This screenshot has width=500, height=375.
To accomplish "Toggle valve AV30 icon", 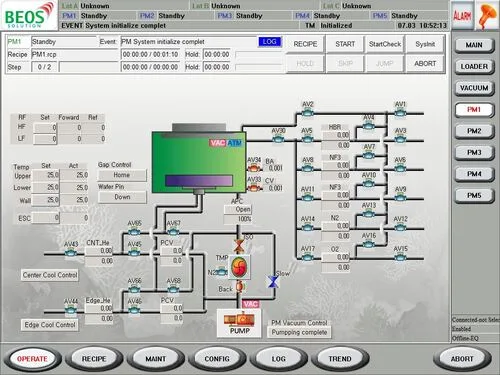I will tap(278, 139).
